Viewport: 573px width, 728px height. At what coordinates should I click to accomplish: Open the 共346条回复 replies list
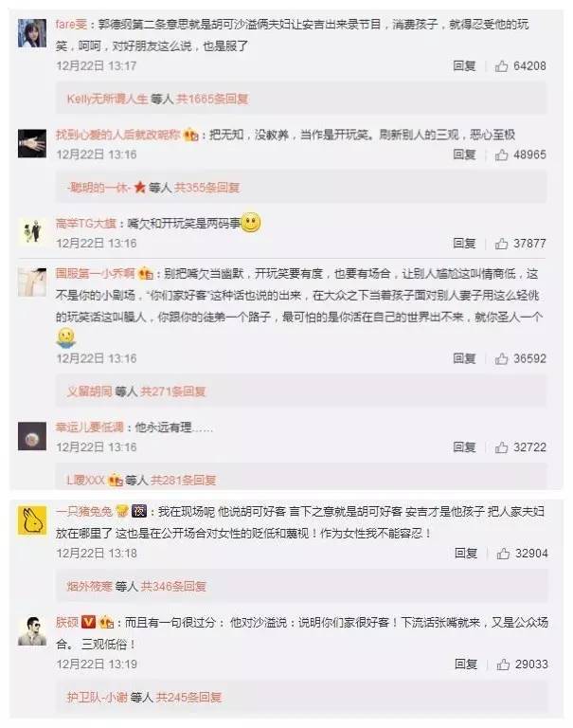click(x=173, y=587)
